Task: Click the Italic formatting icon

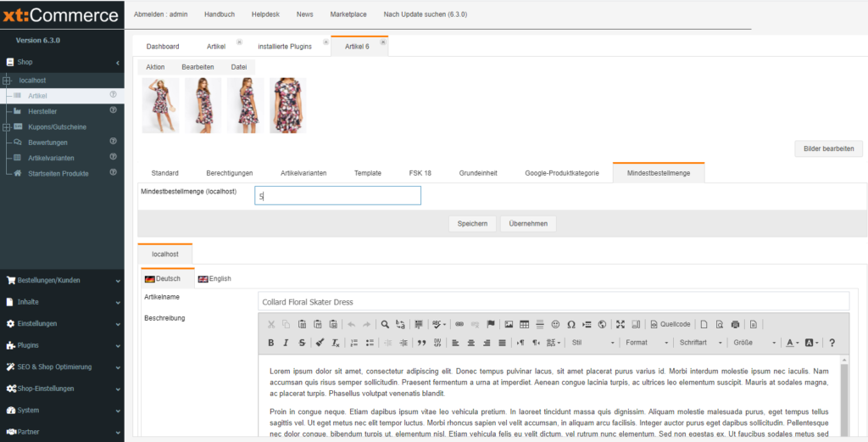Action: (x=287, y=343)
